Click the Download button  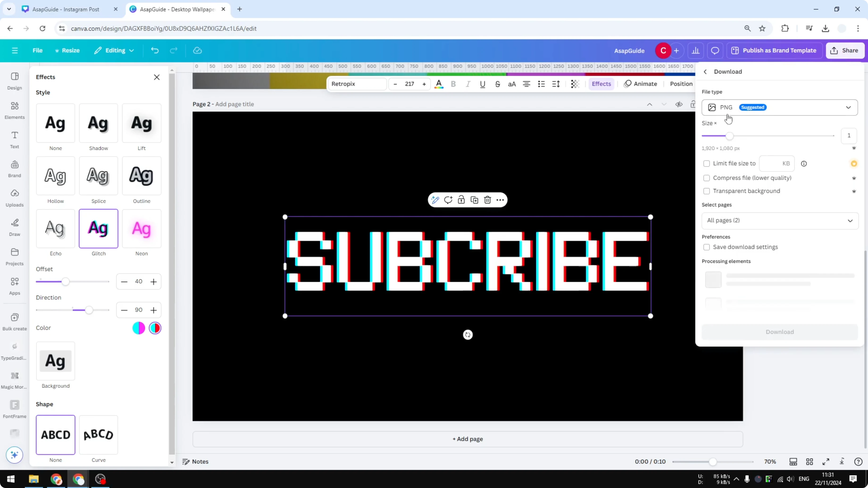click(x=779, y=332)
